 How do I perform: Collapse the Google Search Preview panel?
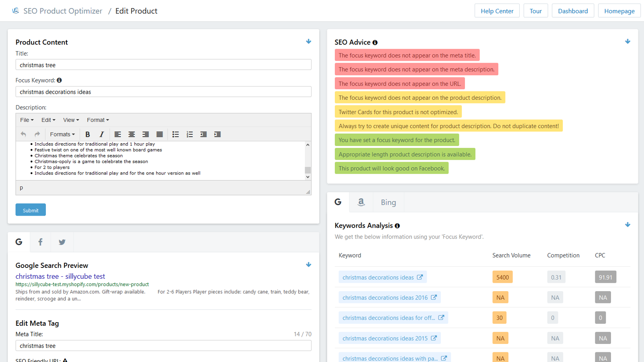[x=309, y=265]
